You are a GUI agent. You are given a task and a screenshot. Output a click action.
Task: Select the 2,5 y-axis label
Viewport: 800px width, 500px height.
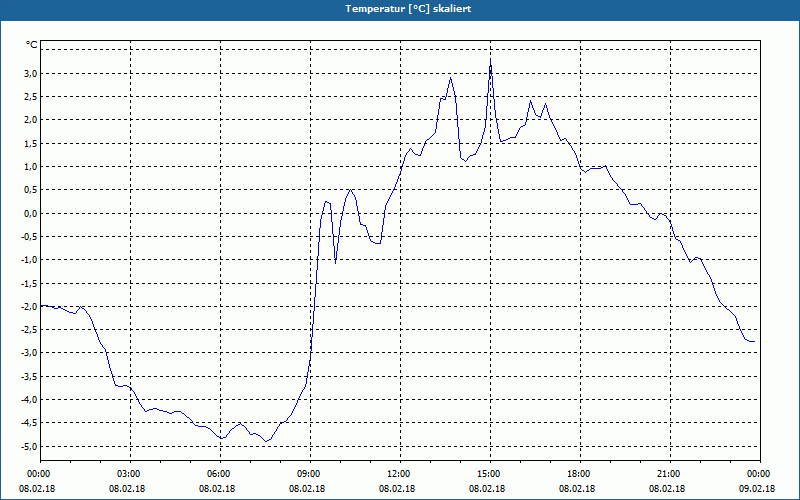point(31,97)
